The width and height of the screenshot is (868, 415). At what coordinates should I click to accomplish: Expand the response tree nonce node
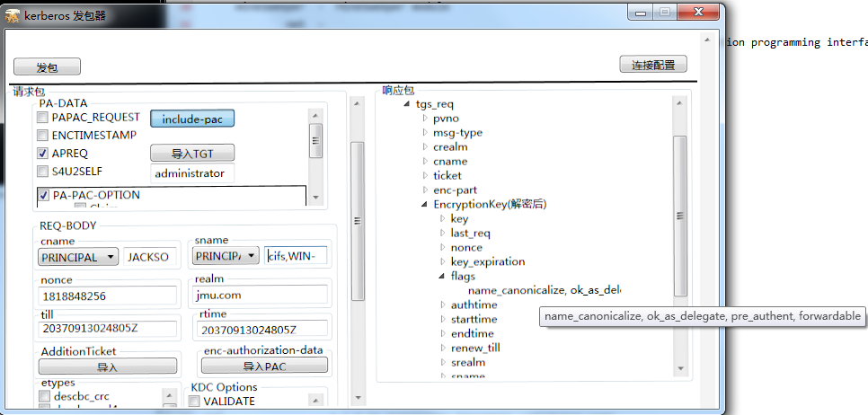[443, 247]
